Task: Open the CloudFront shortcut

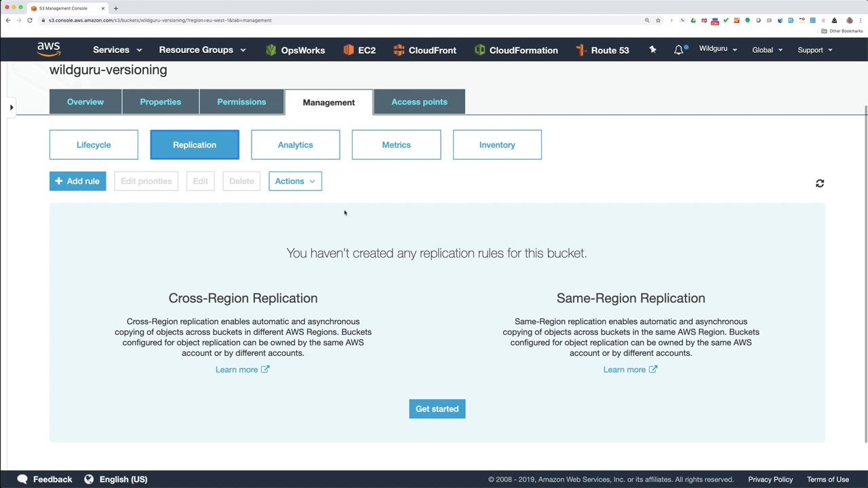Action: pyautogui.click(x=425, y=50)
